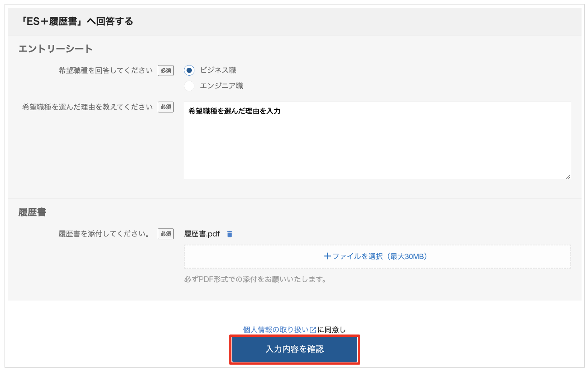
Task: Click the 必須 badge beside 希望職種を回答してください
Action: (x=166, y=70)
